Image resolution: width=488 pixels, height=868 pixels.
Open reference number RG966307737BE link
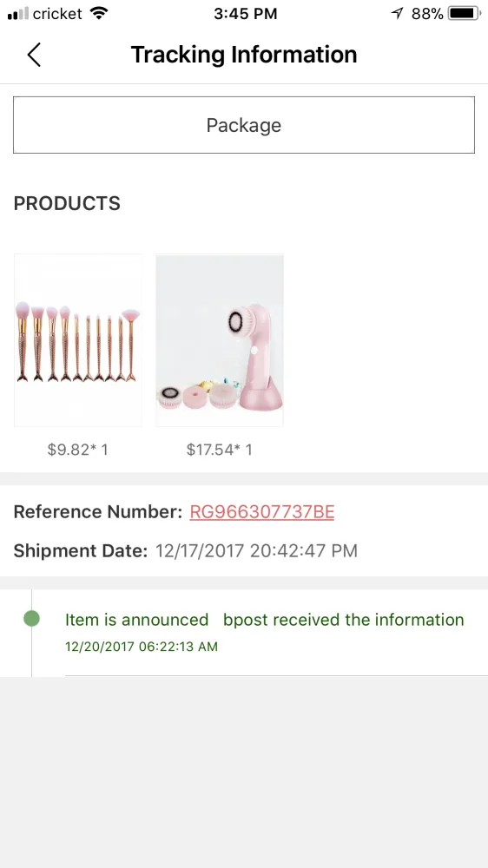[262, 512]
